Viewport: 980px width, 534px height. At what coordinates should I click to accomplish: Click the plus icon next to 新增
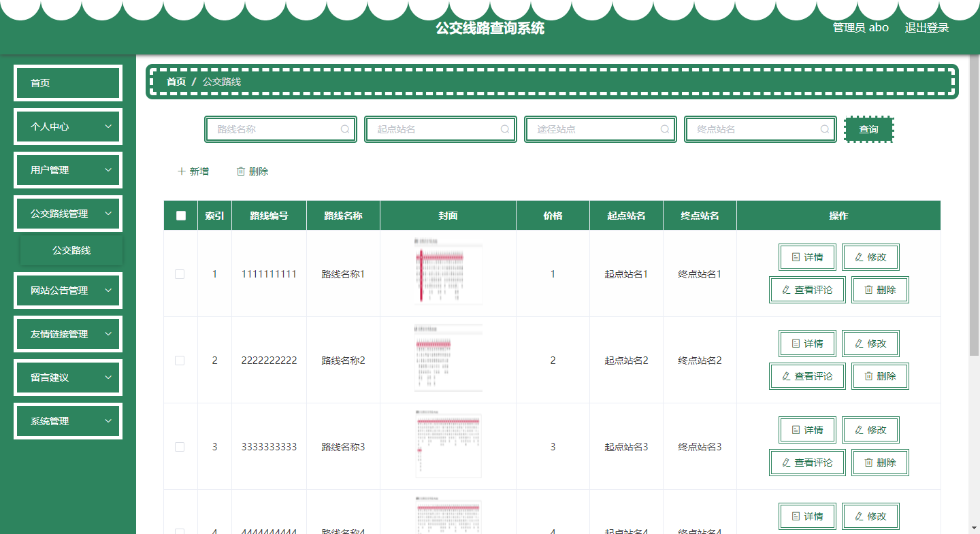[x=181, y=171]
